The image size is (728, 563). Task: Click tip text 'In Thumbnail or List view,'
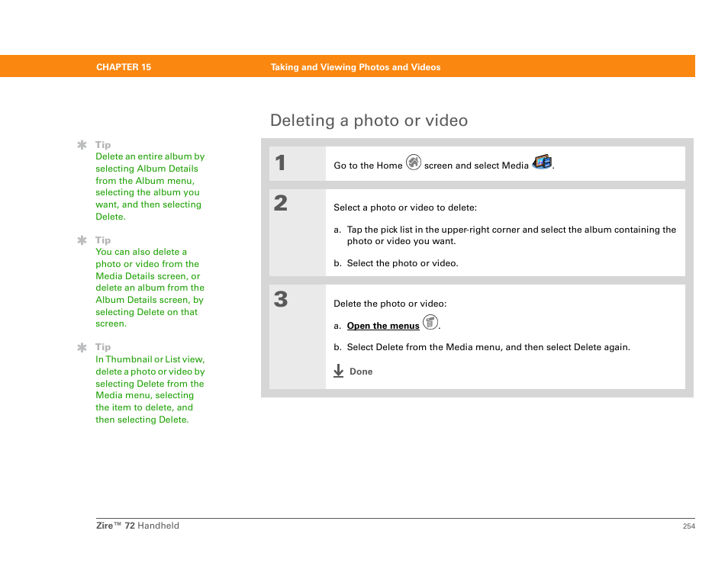[x=150, y=359]
